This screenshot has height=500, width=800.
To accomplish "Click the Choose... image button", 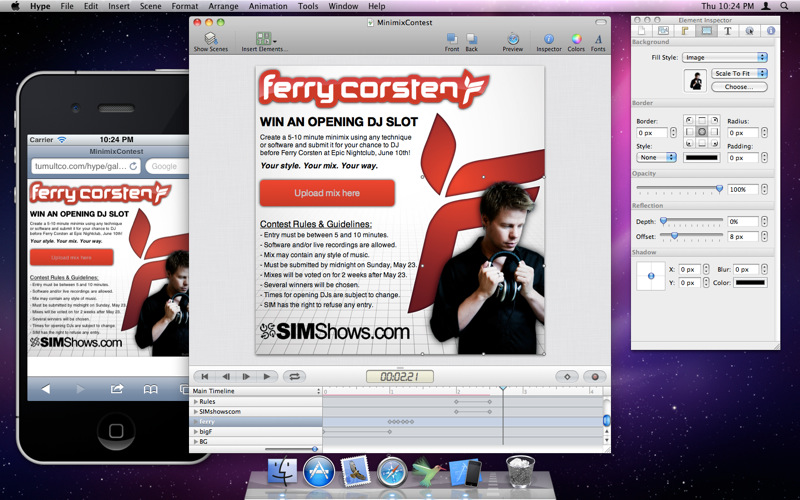I will click(739, 87).
